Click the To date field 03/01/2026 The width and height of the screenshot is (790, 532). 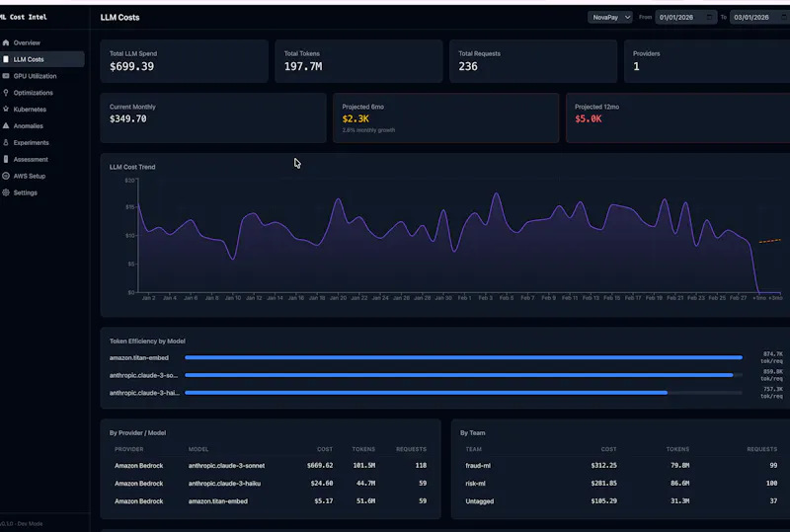pos(759,17)
